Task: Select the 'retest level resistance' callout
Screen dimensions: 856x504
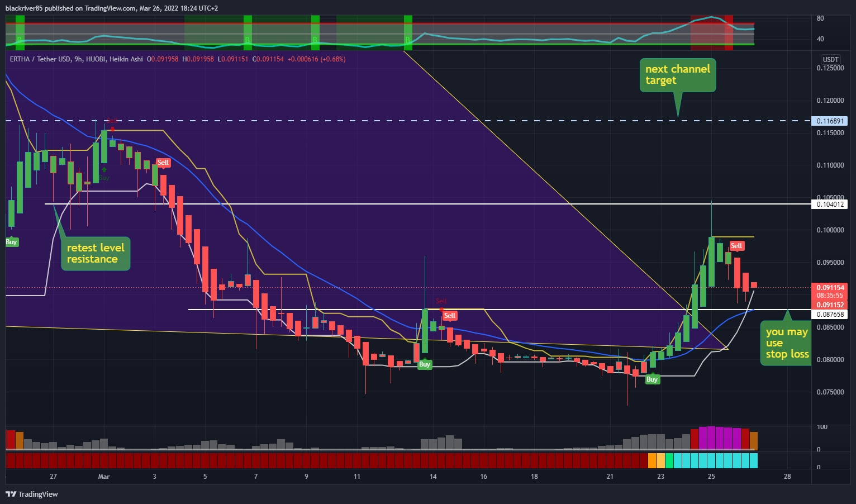Action: click(96, 253)
